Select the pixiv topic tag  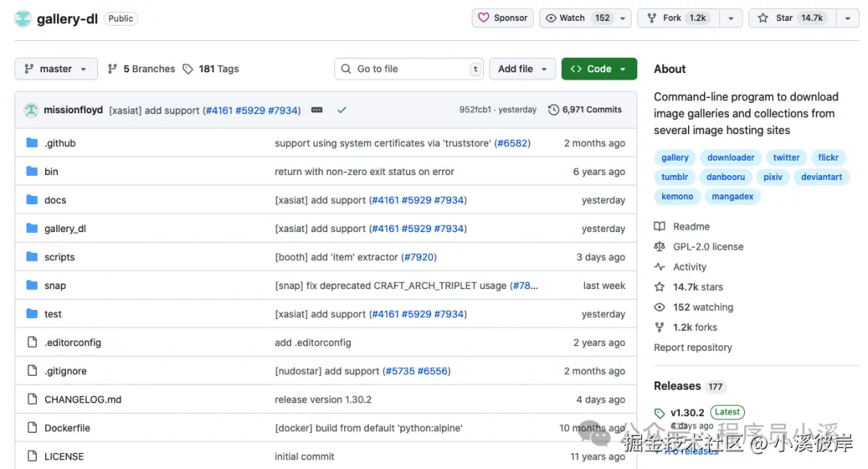pos(772,177)
